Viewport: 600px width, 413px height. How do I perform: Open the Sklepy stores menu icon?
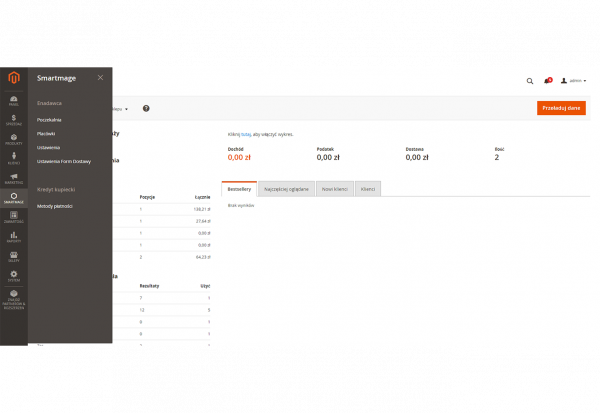tap(14, 256)
